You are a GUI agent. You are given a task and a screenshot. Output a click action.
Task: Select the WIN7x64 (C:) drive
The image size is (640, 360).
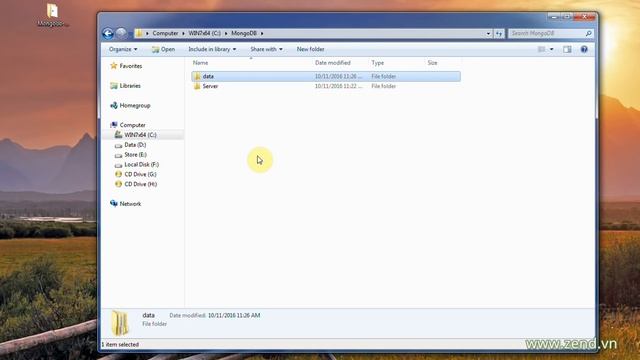140,135
